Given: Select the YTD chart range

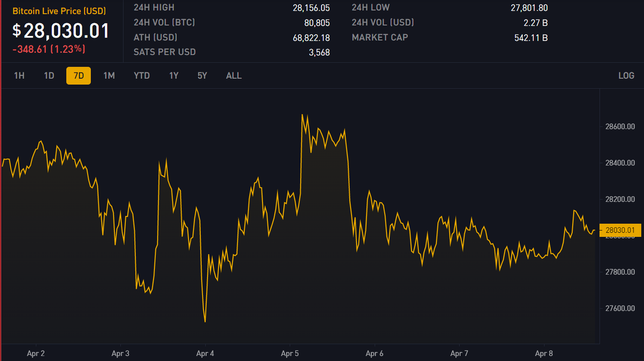Looking at the screenshot, I should [141, 76].
